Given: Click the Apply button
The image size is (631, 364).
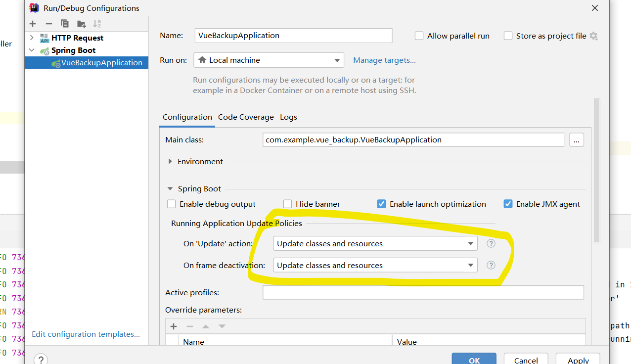Looking at the screenshot, I should tap(578, 360).
